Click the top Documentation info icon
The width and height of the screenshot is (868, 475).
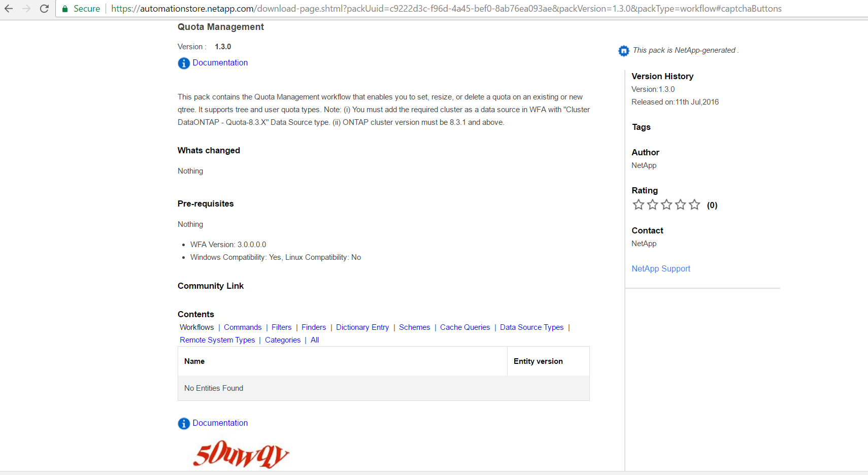[x=184, y=63]
